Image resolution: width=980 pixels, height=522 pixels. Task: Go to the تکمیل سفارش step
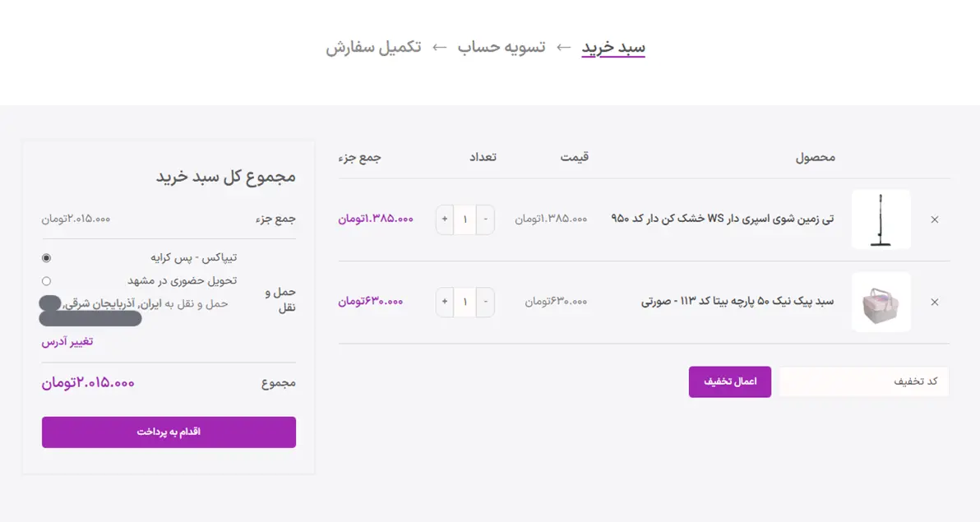[373, 48]
